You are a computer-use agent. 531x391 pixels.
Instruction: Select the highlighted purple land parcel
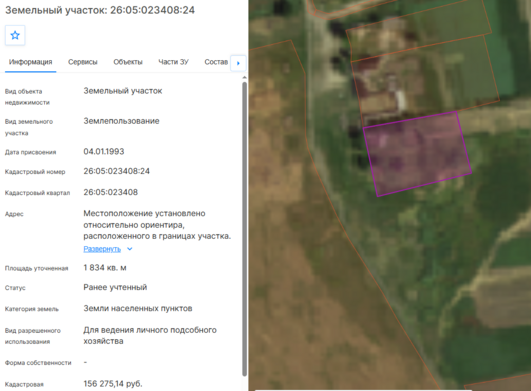point(417,154)
